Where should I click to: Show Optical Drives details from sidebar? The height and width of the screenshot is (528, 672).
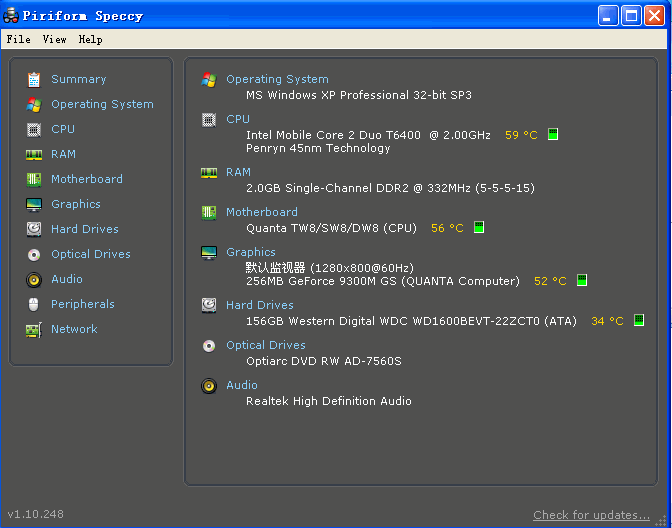click(x=91, y=254)
